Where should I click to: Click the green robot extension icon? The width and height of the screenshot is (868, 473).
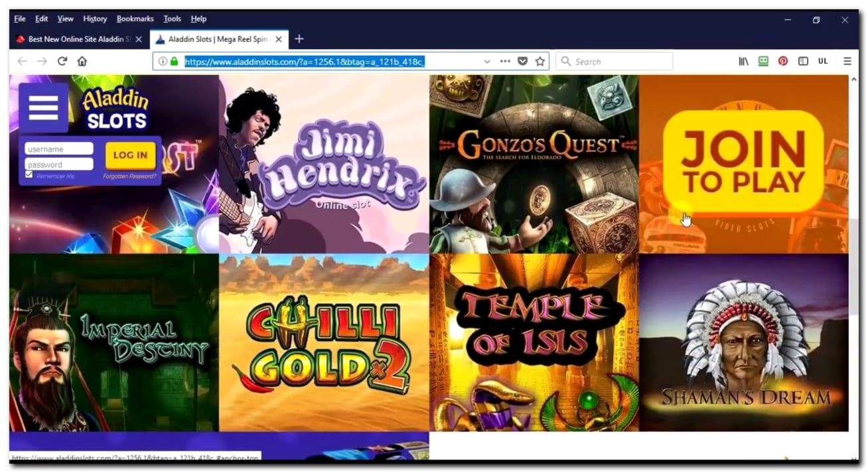click(764, 61)
